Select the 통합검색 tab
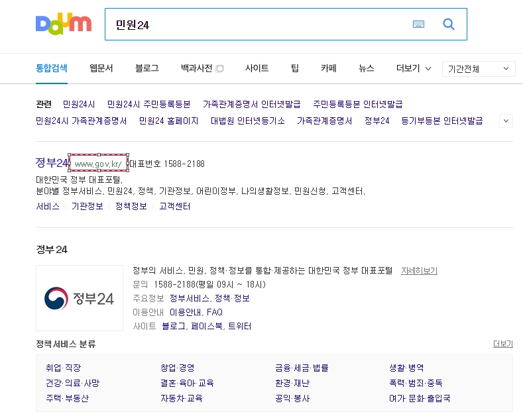Screen dimensions: 523x420 52,68
